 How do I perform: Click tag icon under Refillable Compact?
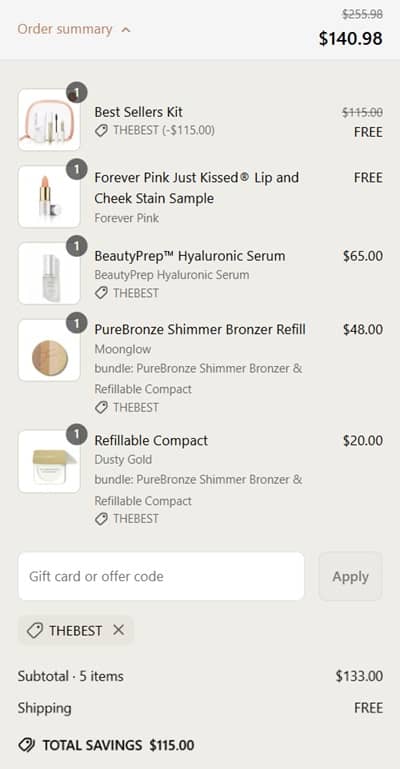click(x=101, y=519)
